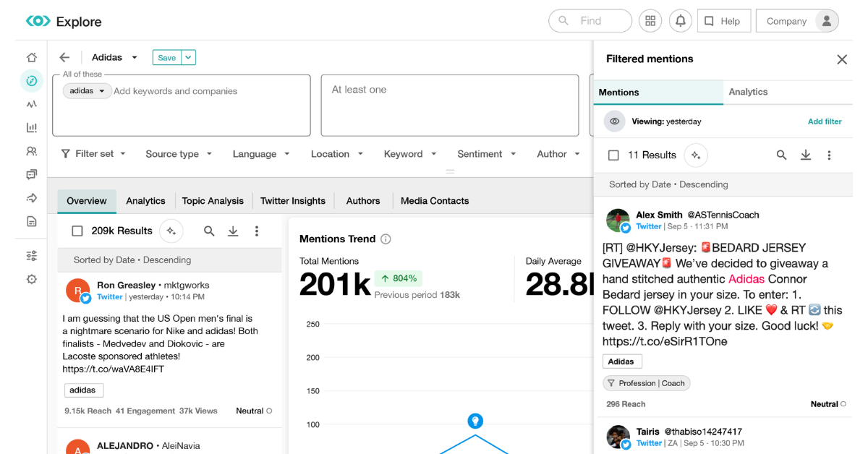Viewport: 868px width, 454px height.
Task: Search within the 209k Results list
Action: point(209,231)
